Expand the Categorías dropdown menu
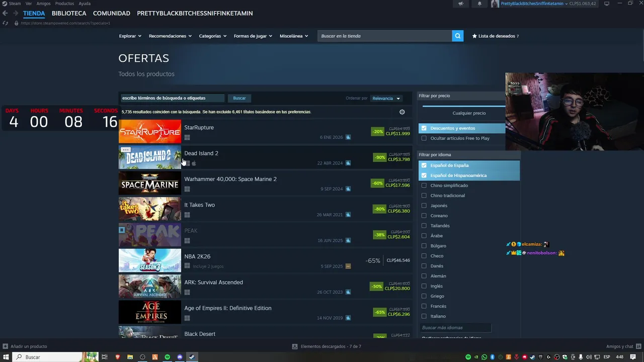The image size is (644, 362). pos(213,36)
